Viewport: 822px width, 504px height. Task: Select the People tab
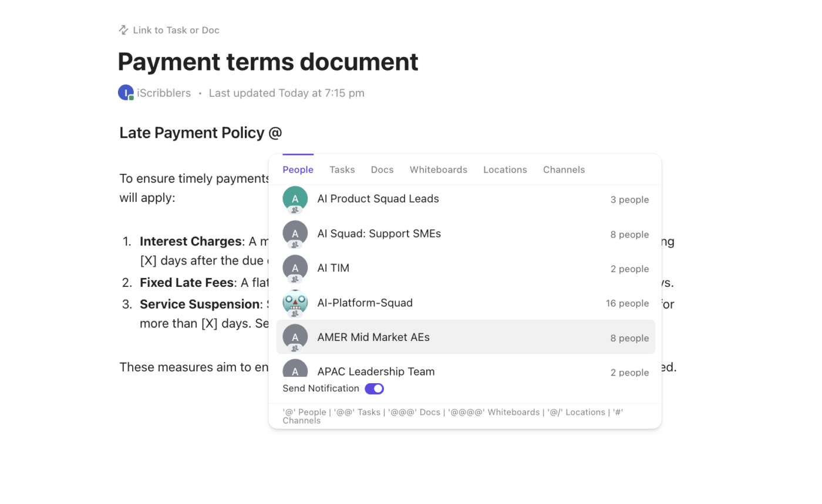click(298, 170)
